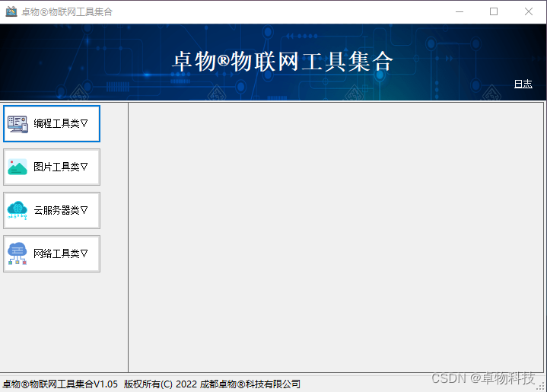Click the cloud brain icon beside 云服务器类
The height and width of the screenshot is (392, 547).
coord(17,210)
